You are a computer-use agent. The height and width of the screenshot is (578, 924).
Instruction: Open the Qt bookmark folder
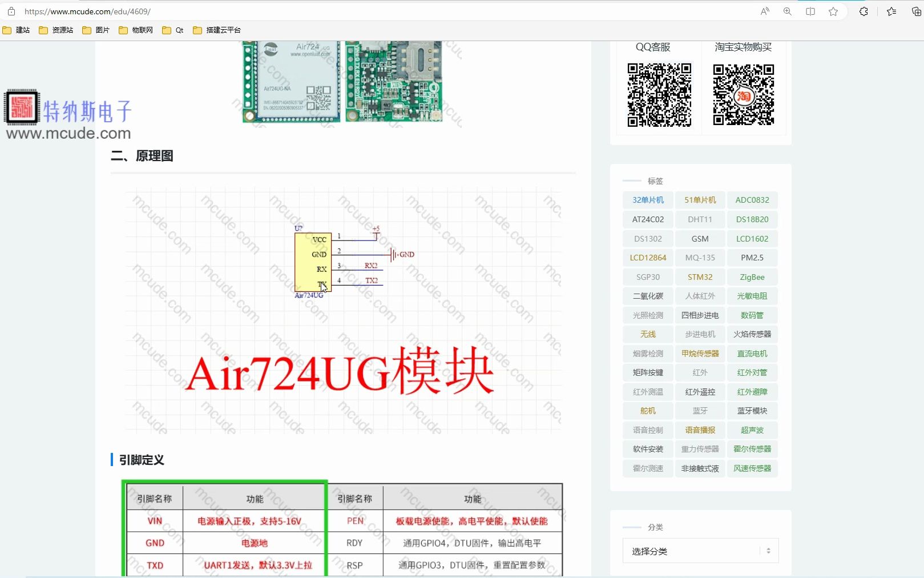[173, 30]
